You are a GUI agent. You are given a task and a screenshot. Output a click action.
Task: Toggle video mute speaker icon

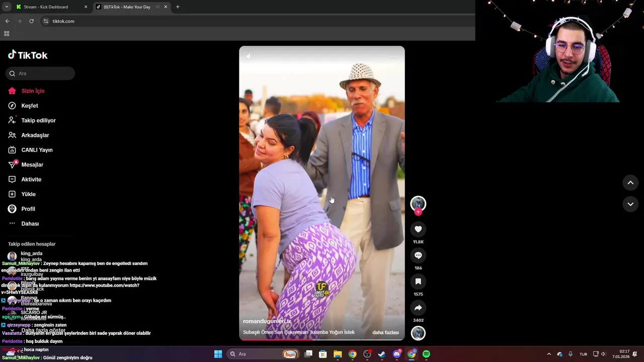249,56
